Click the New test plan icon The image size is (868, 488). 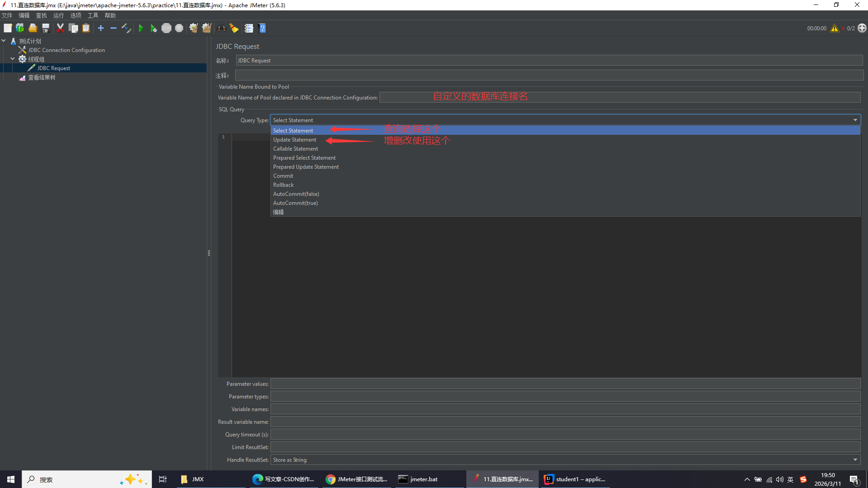[8, 28]
